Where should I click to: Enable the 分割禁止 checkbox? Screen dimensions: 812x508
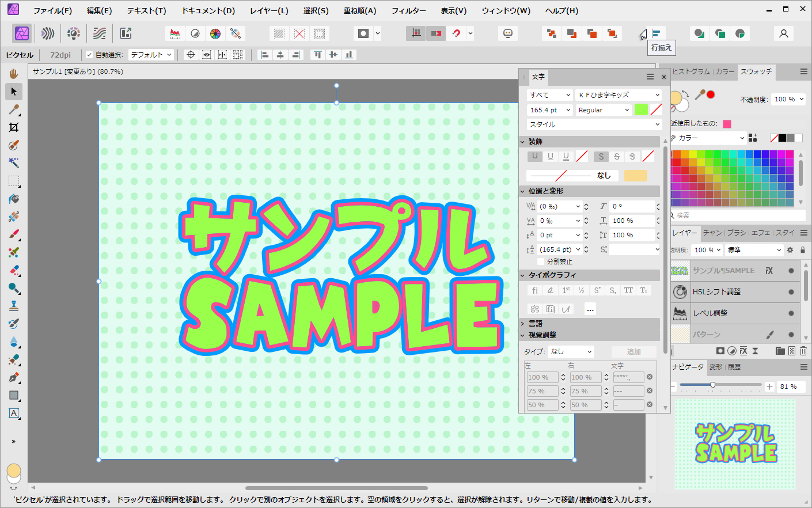541,261
